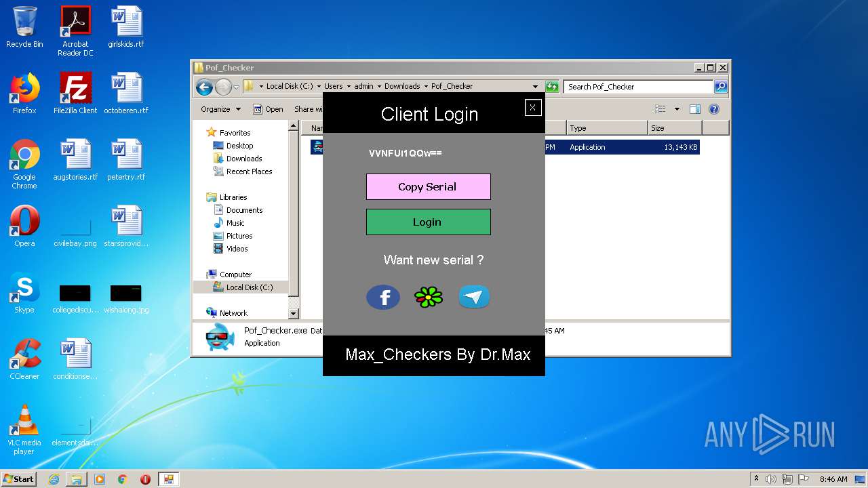Open VLC media player desktop shortcut

(24, 430)
